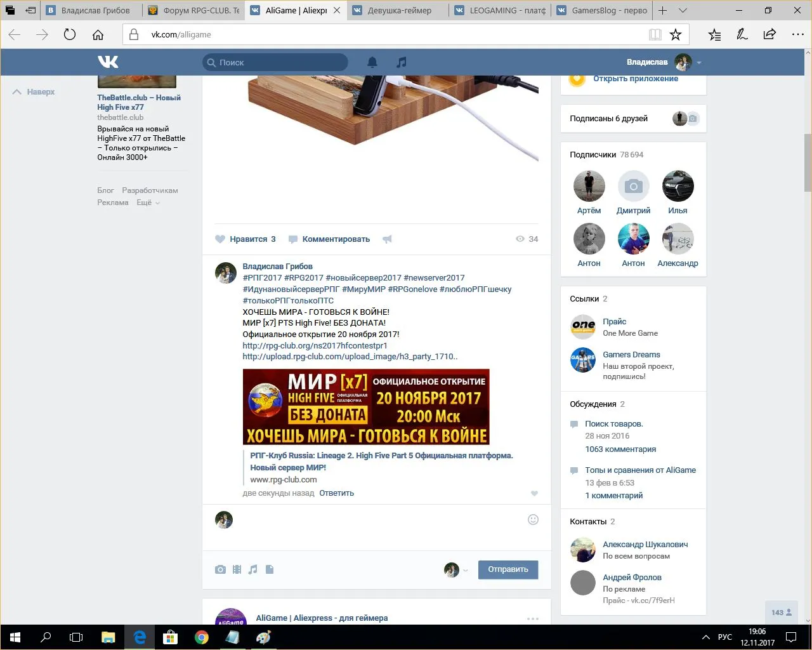Make a web note with pen icon
The image size is (812, 650).
[742, 35]
